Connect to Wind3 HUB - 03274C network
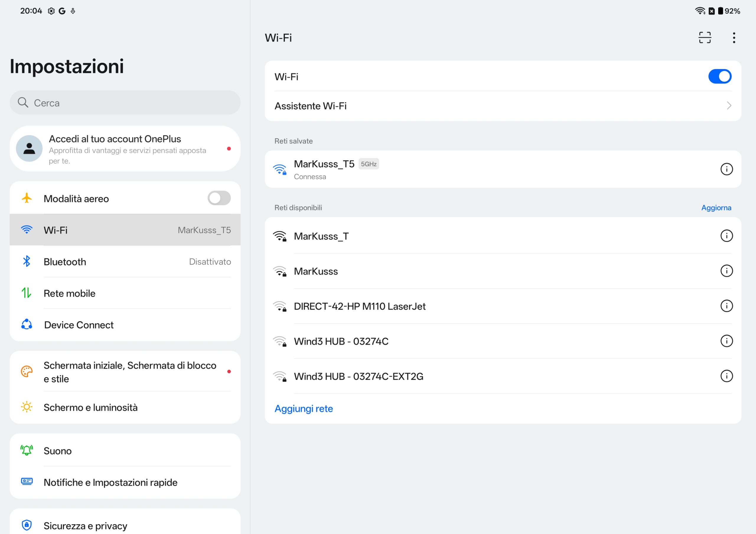Image resolution: width=756 pixels, height=534 pixels. (341, 341)
